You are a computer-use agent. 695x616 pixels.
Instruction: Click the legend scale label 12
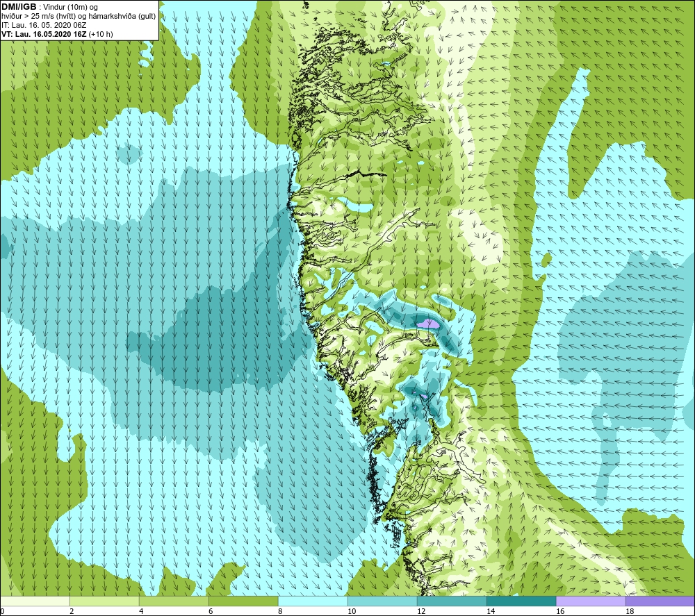tap(421, 612)
